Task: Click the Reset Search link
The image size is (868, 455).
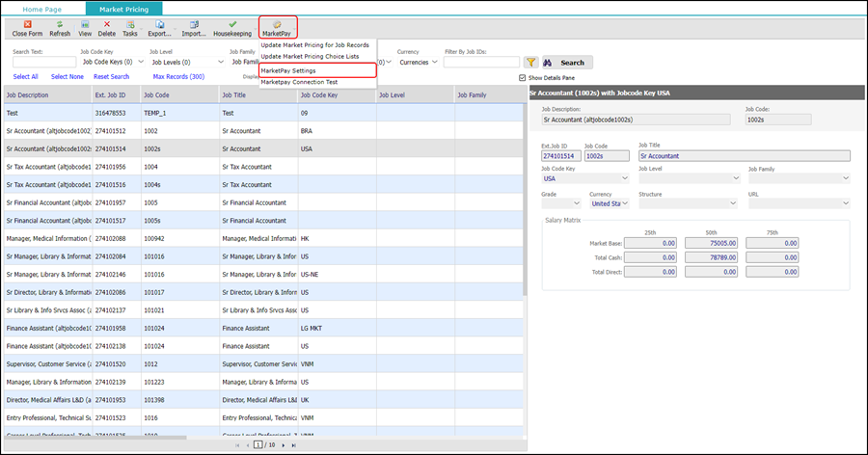Action: pyautogui.click(x=111, y=76)
